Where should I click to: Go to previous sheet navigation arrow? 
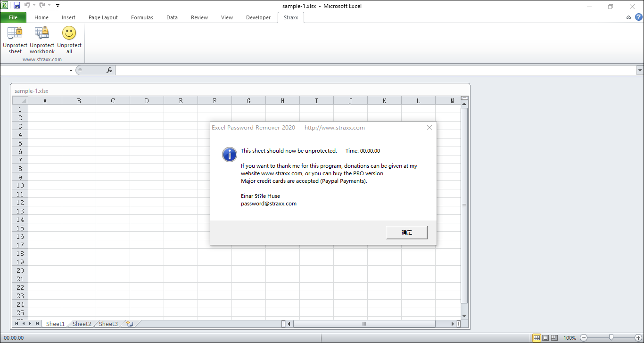(x=24, y=324)
